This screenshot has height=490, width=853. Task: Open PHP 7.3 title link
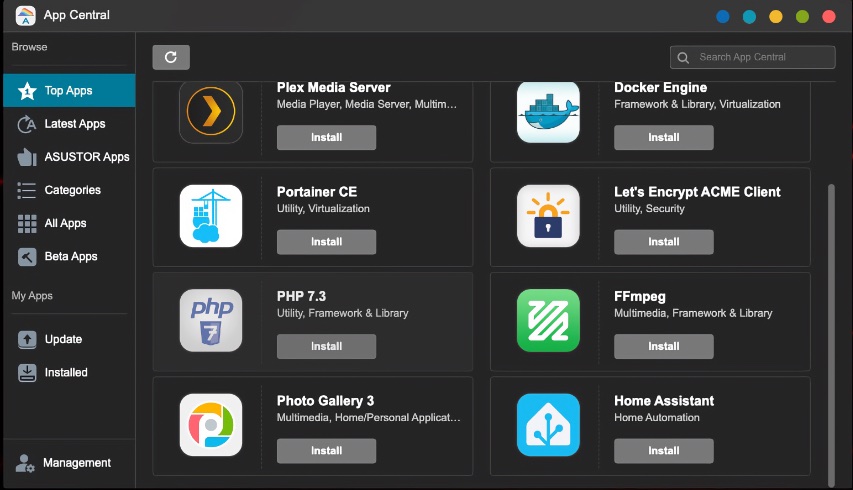point(301,296)
